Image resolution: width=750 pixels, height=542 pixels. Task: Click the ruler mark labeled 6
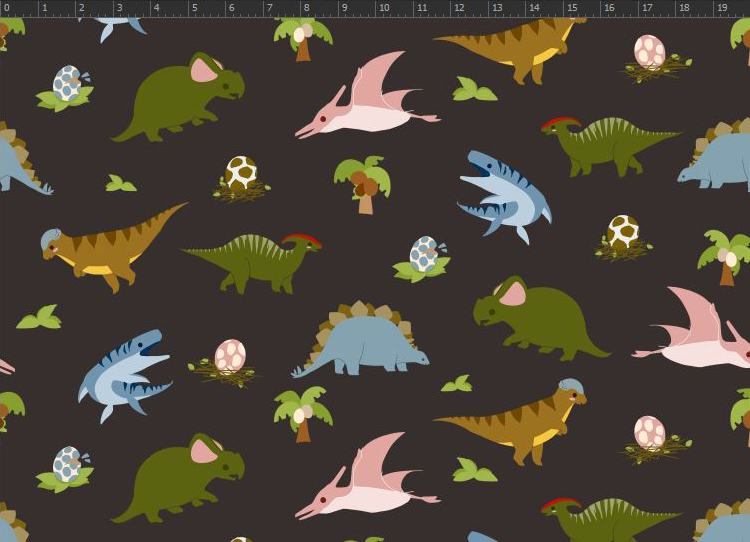click(232, 8)
